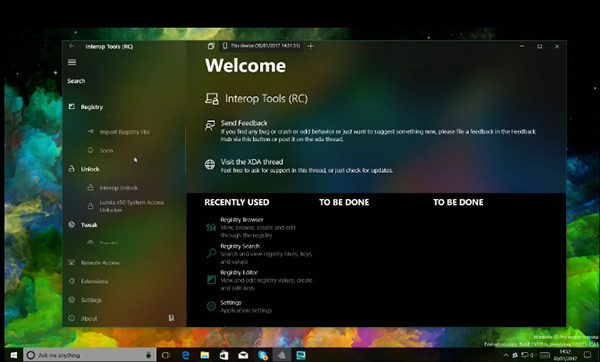Click the Interop Tools (RC) logo icon
The image size is (600, 362).
pyautogui.click(x=212, y=99)
